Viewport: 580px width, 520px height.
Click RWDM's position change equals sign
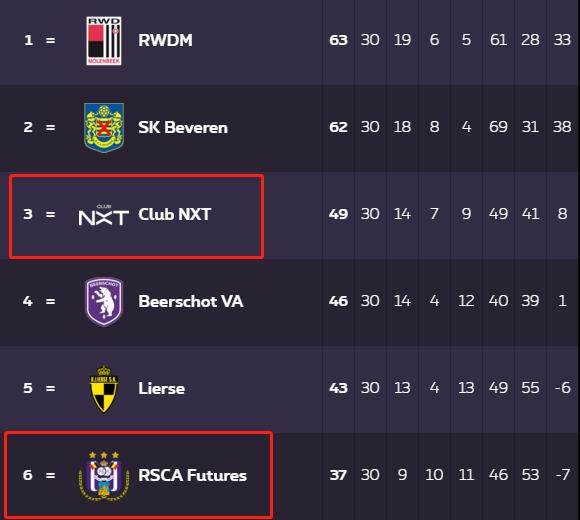(51, 40)
